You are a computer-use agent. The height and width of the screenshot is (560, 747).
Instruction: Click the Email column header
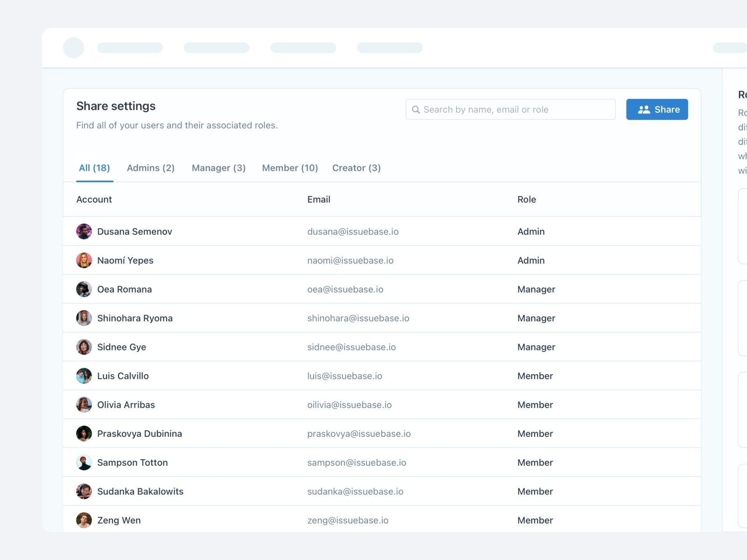(x=318, y=199)
